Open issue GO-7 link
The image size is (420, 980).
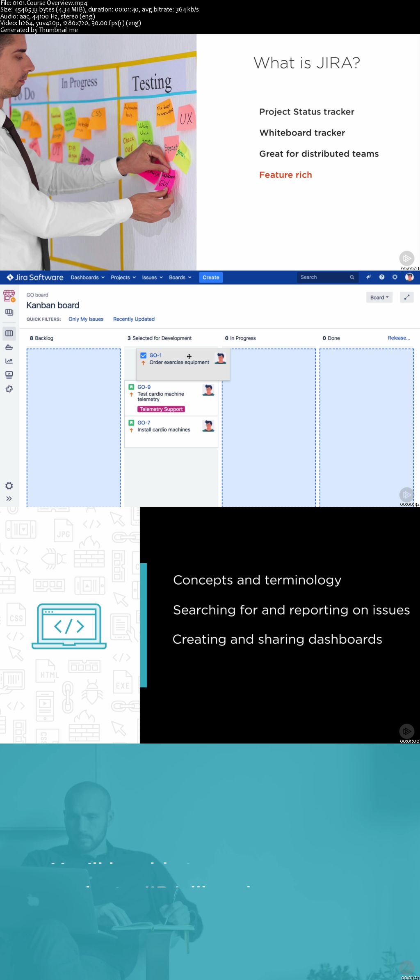point(144,423)
